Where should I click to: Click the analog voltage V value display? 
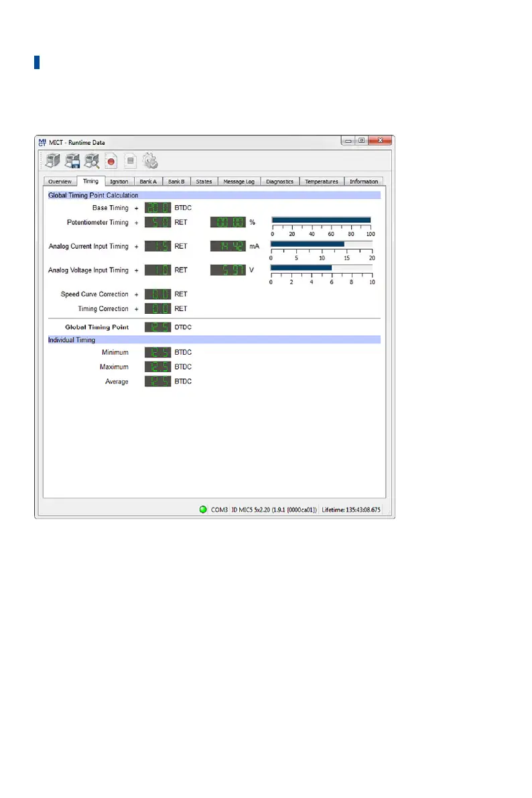coord(228,270)
